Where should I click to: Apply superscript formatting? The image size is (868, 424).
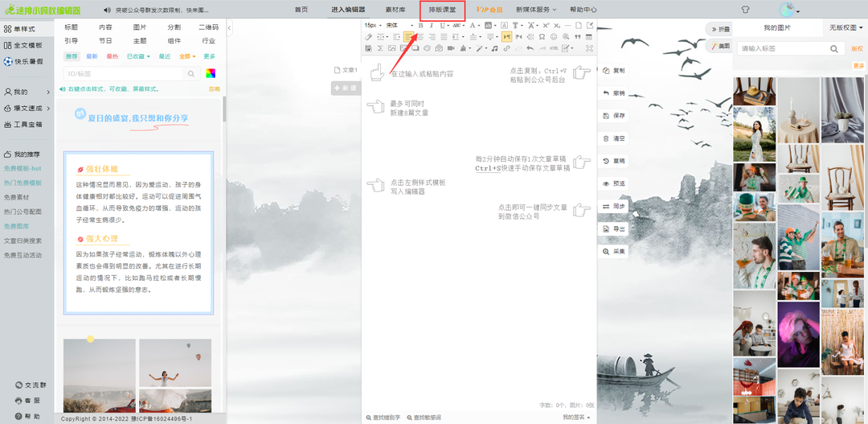546,26
